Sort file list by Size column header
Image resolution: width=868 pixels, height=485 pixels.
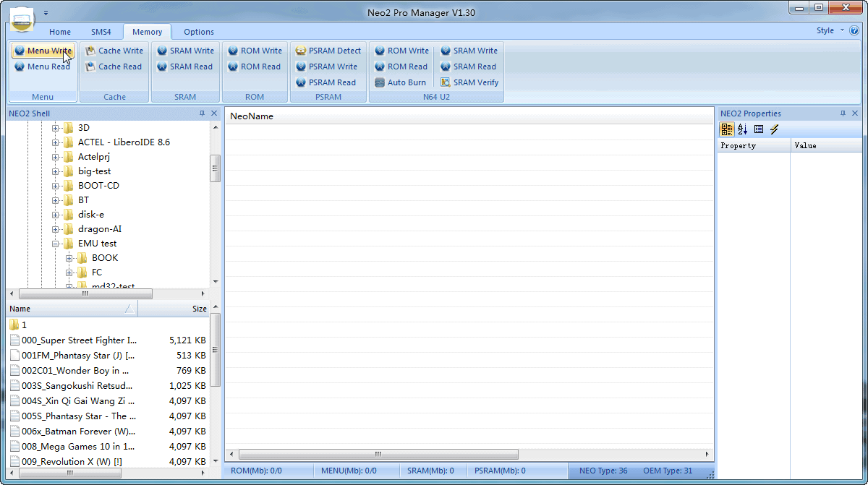coord(174,309)
